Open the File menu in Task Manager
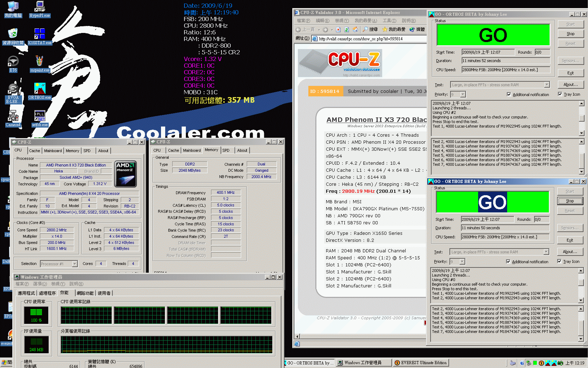This screenshot has height=368, width=588. (x=22, y=284)
